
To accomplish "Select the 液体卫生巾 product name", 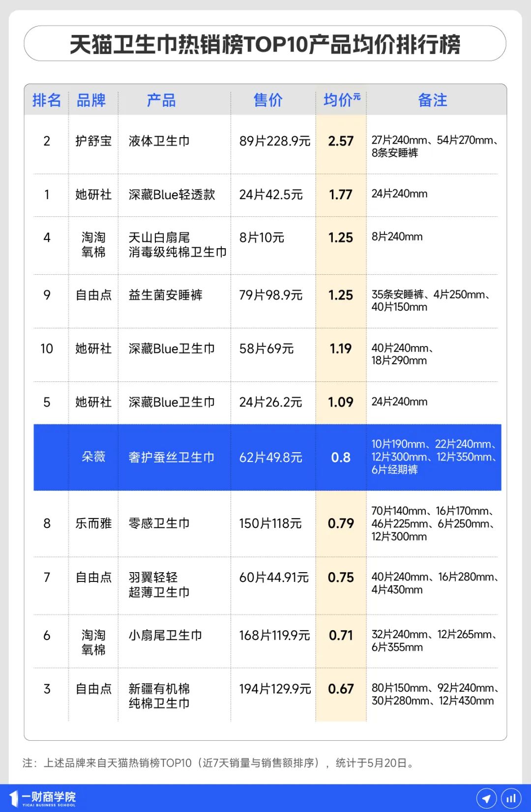I will [x=159, y=141].
